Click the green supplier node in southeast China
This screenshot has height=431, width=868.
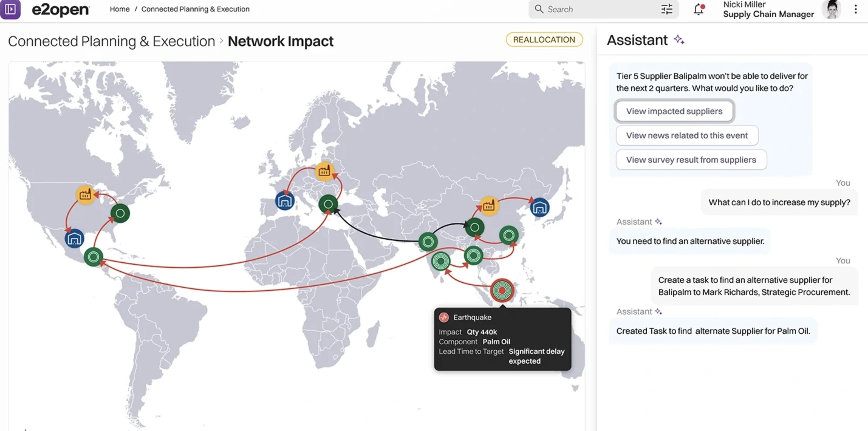click(x=509, y=235)
